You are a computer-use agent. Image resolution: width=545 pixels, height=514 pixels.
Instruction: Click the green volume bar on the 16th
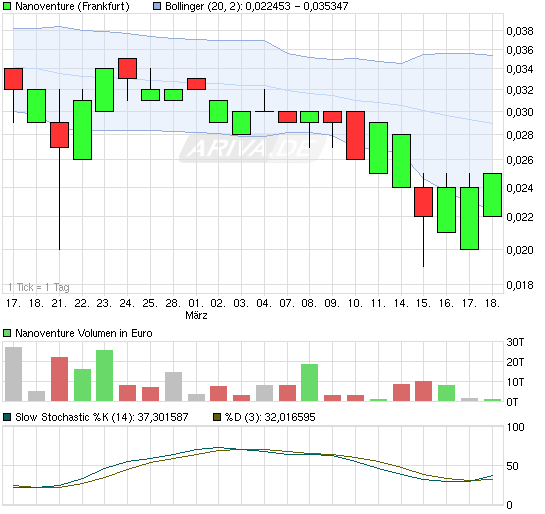click(447, 393)
